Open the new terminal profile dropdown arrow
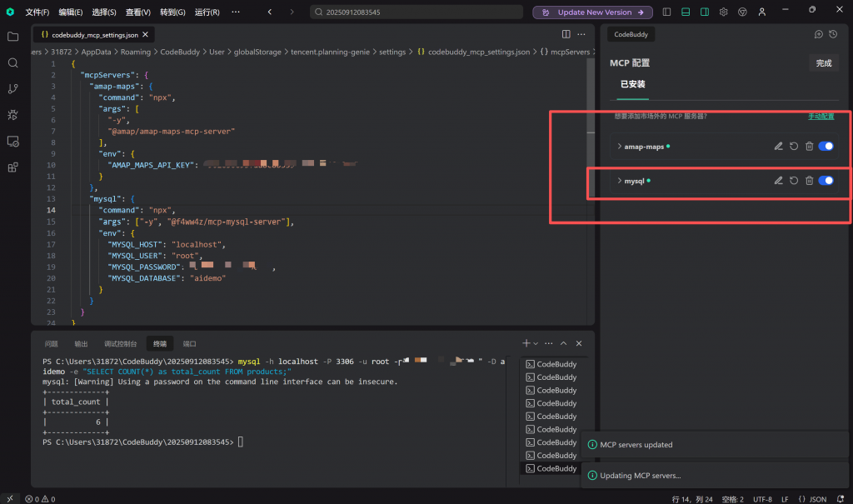The width and height of the screenshot is (853, 504). click(535, 343)
